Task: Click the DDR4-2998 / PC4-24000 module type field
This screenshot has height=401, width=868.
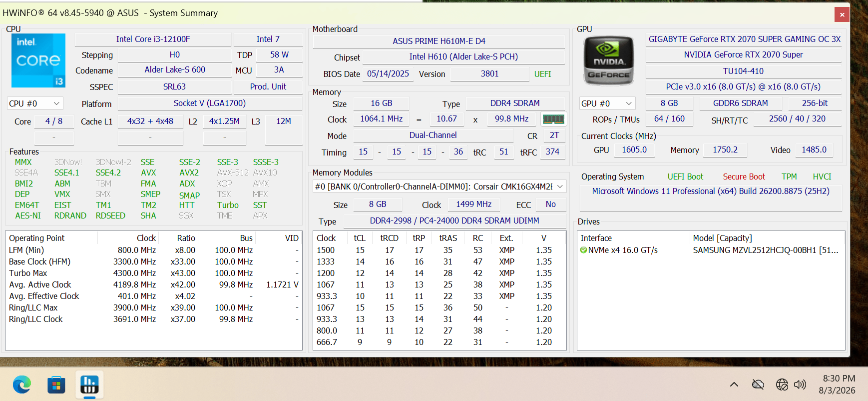Action: click(454, 220)
